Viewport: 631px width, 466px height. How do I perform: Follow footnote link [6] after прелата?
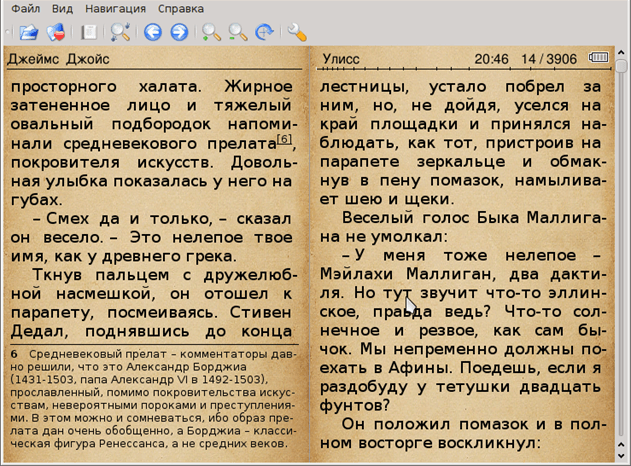click(x=285, y=139)
